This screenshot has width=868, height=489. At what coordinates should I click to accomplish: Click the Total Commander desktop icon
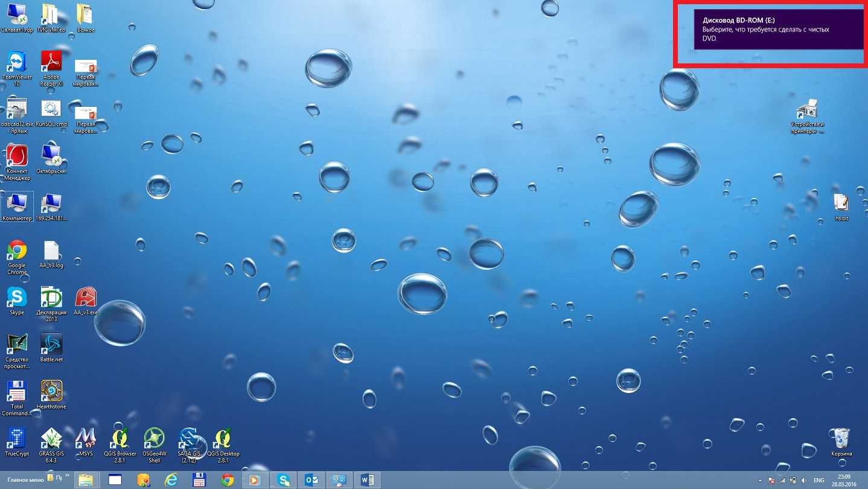(x=16, y=392)
